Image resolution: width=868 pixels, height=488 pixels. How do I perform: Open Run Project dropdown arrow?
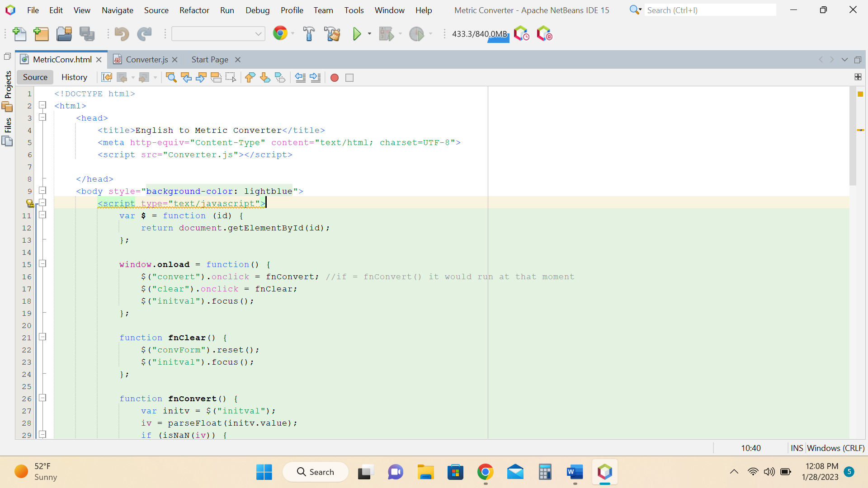pyautogui.click(x=369, y=34)
